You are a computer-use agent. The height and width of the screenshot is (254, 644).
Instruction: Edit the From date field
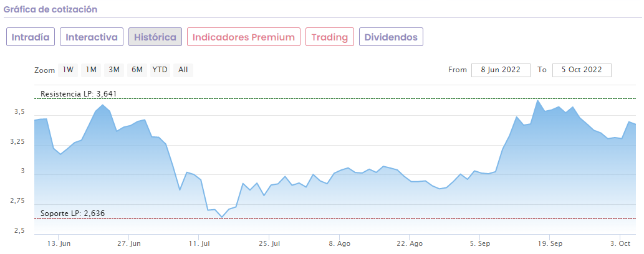(501, 70)
